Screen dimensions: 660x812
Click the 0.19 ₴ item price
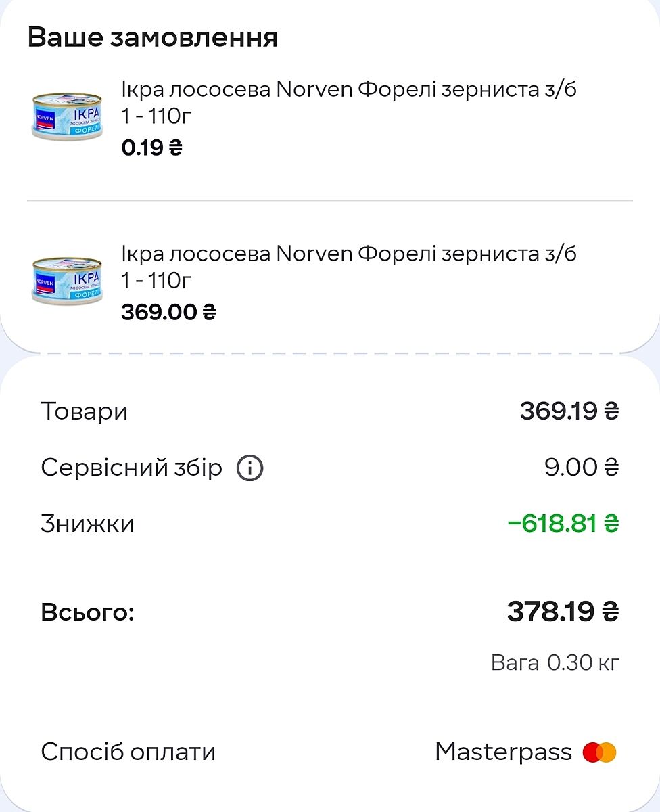151,147
